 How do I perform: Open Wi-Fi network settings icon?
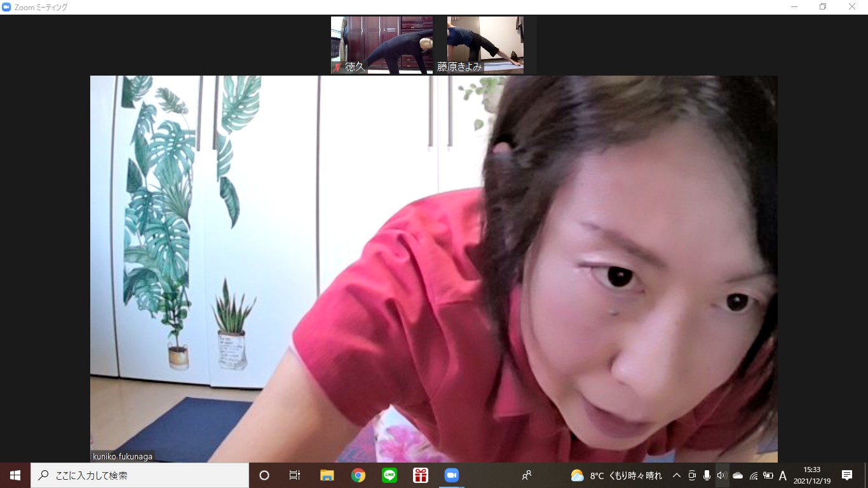(754, 475)
